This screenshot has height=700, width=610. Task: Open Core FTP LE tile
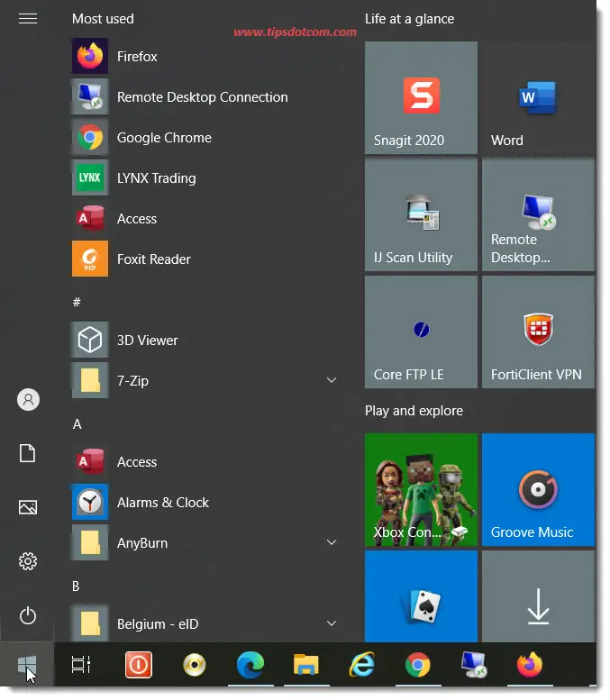click(421, 332)
